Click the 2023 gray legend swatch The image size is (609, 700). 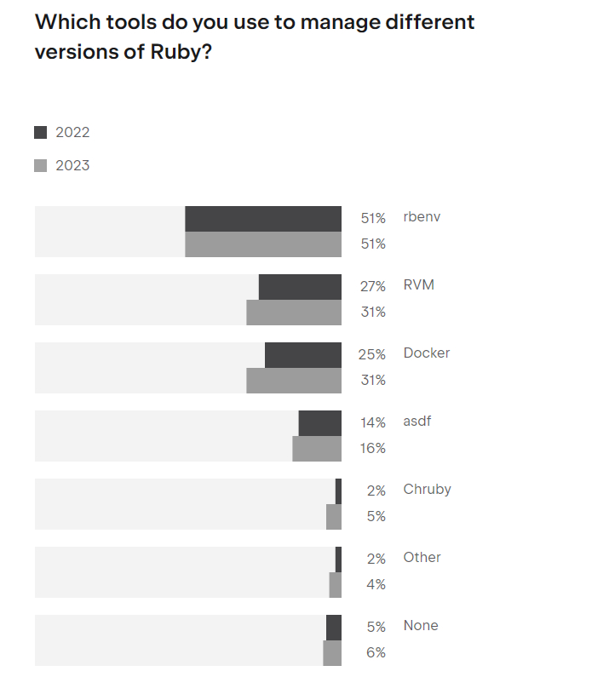(x=40, y=165)
